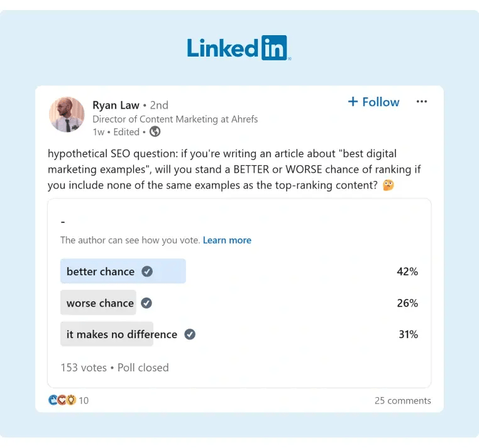Click the plus icon beside Follow

(x=353, y=102)
